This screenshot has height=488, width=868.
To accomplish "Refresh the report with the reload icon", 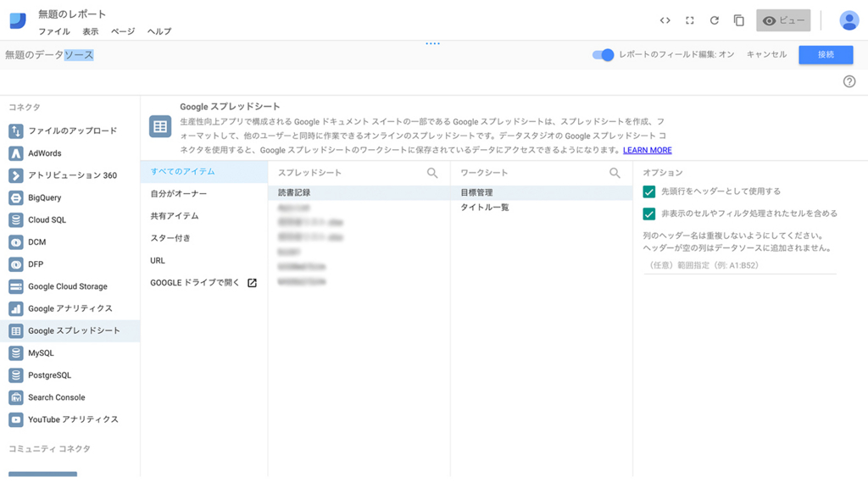I will pyautogui.click(x=714, y=19).
